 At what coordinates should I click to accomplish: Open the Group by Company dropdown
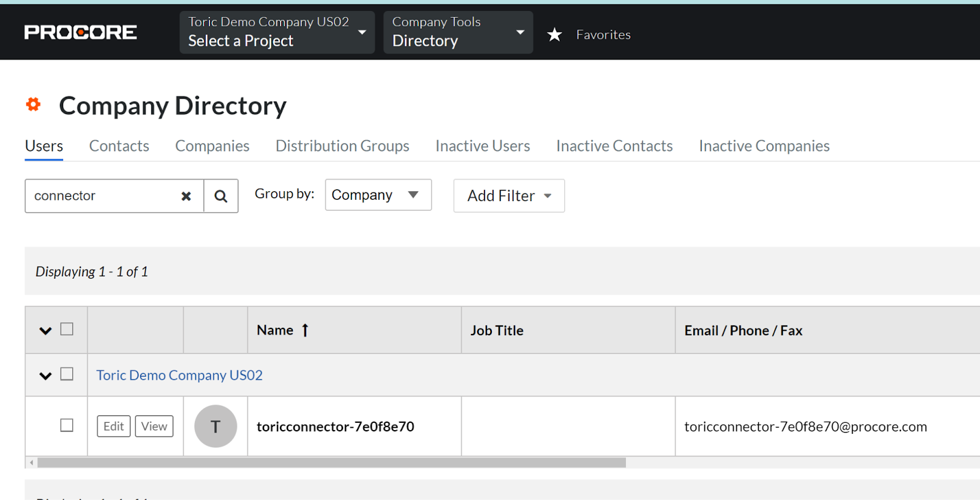[x=378, y=195]
